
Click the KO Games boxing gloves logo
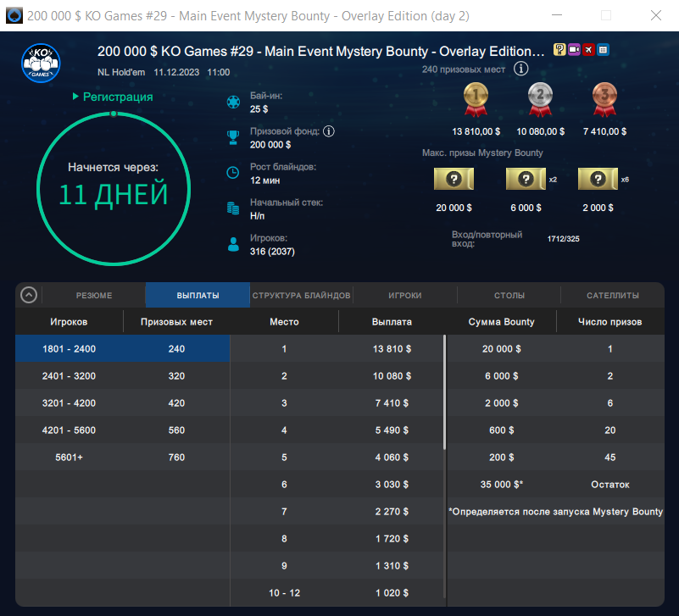click(41, 64)
